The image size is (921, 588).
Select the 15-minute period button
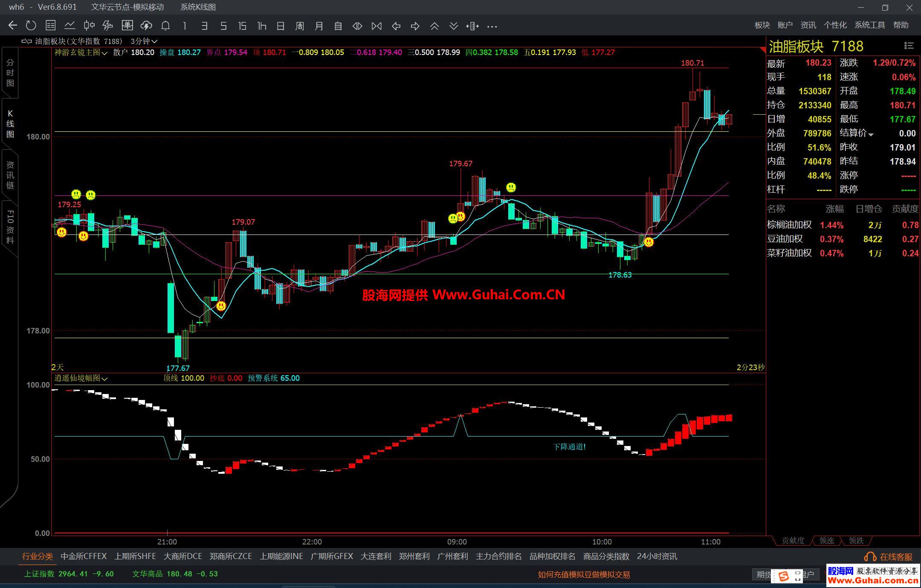(x=242, y=26)
